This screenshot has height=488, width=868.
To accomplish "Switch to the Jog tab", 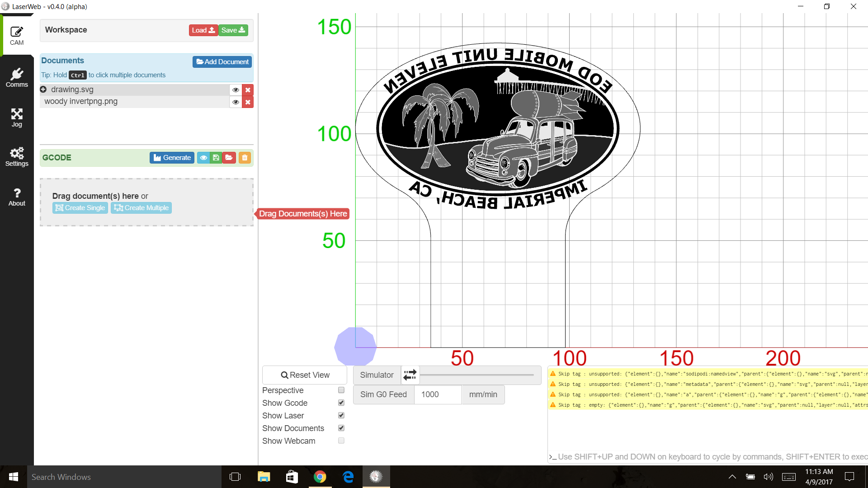I will tap(17, 117).
